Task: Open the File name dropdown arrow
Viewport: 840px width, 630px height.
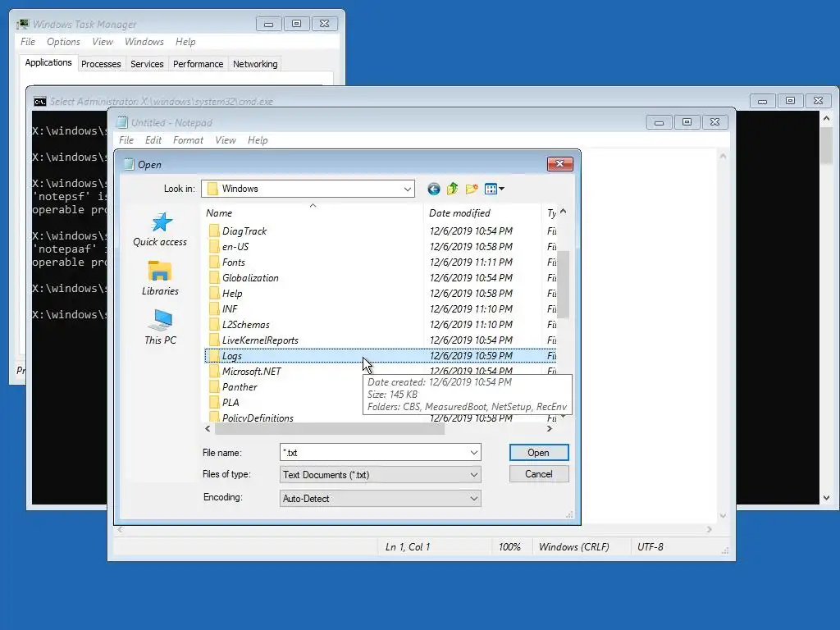Action: (x=473, y=453)
